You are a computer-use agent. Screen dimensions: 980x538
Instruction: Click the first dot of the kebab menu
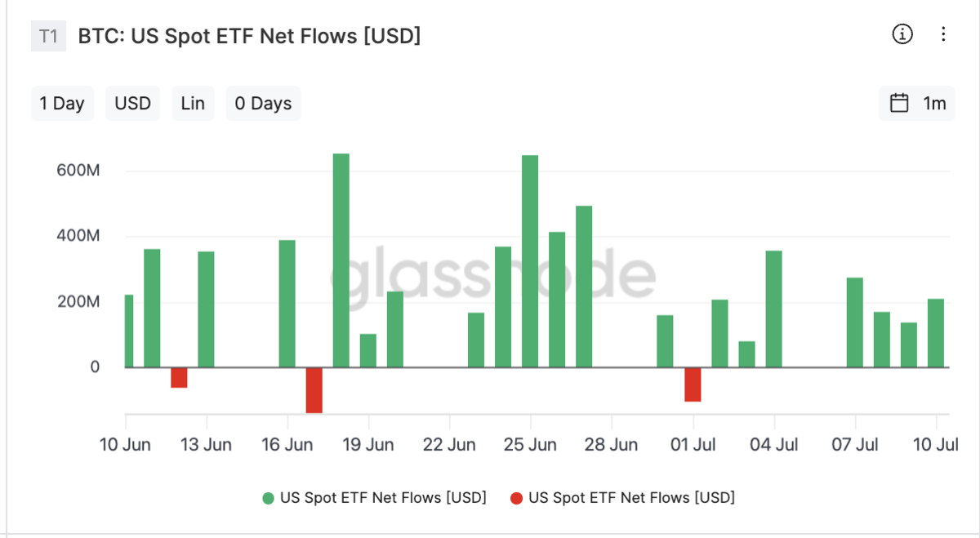click(943, 28)
